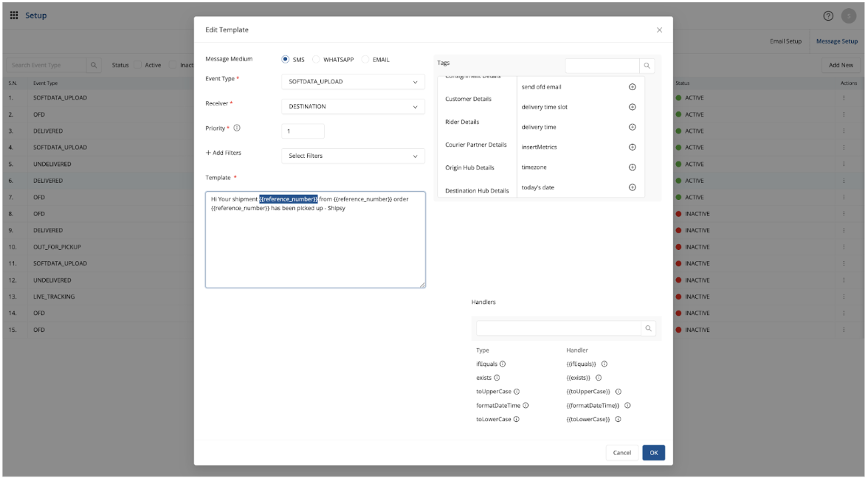The height and width of the screenshot is (478, 868).
Task: Click the OK button
Action: (x=653, y=453)
